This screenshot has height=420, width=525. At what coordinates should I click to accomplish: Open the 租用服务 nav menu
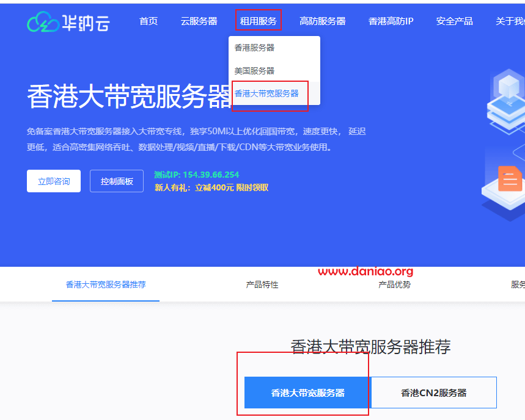coord(258,21)
